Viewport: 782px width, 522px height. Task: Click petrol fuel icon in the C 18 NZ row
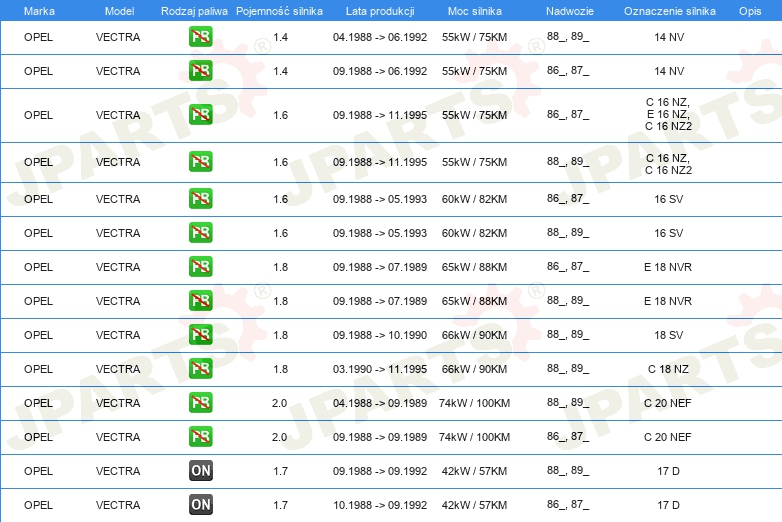pyautogui.click(x=200, y=368)
